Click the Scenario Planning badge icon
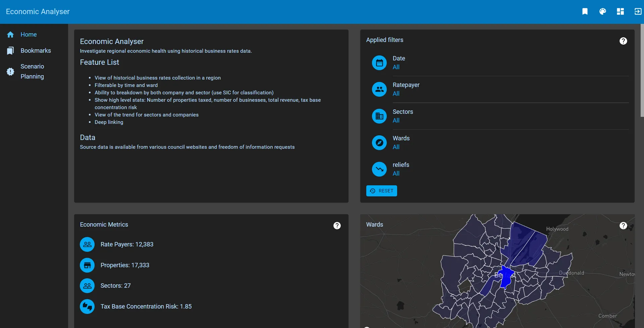 (x=10, y=72)
